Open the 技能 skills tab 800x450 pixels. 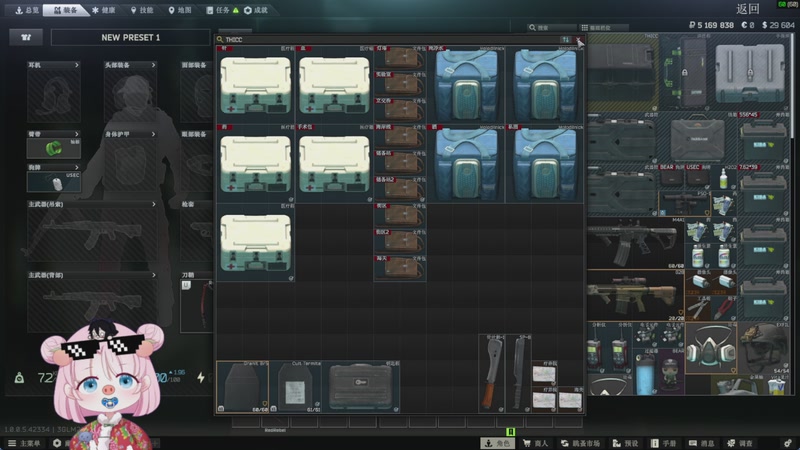pyautogui.click(x=142, y=10)
